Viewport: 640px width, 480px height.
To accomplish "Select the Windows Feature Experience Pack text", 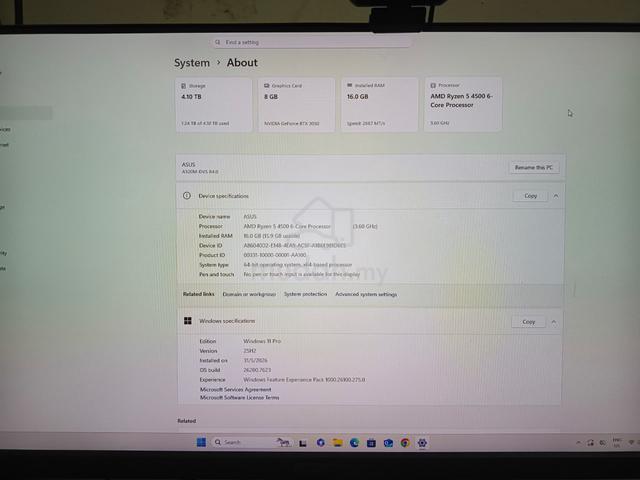I will pos(304,380).
